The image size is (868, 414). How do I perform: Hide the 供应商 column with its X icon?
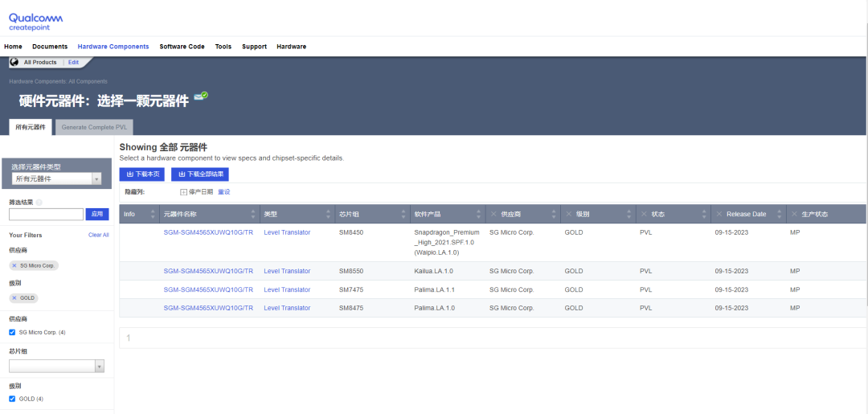pyautogui.click(x=493, y=214)
